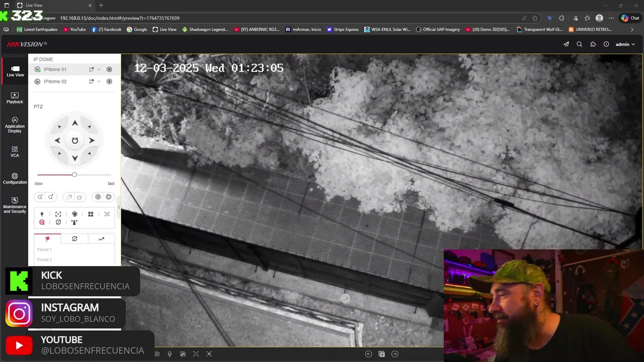644x362 pixels.
Task: Start PTZ auto-scan center button
Action: click(x=74, y=141)
